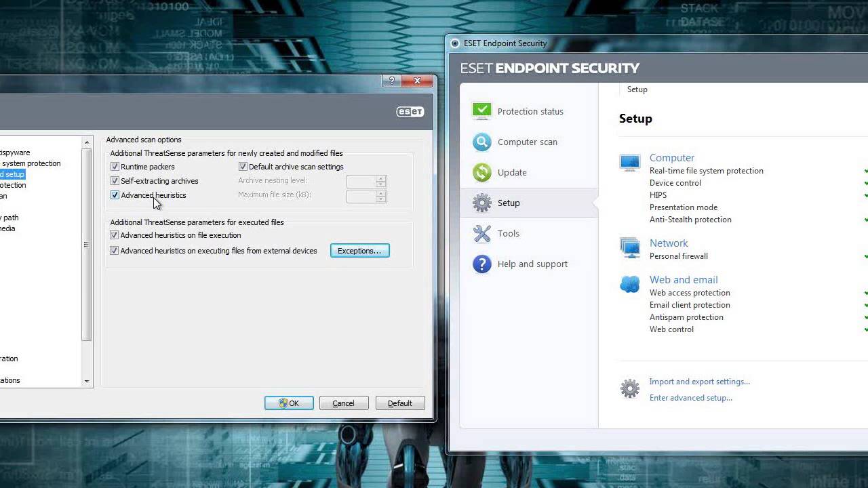
Task: Click Antispam protection entry
Action: point(686,317)
